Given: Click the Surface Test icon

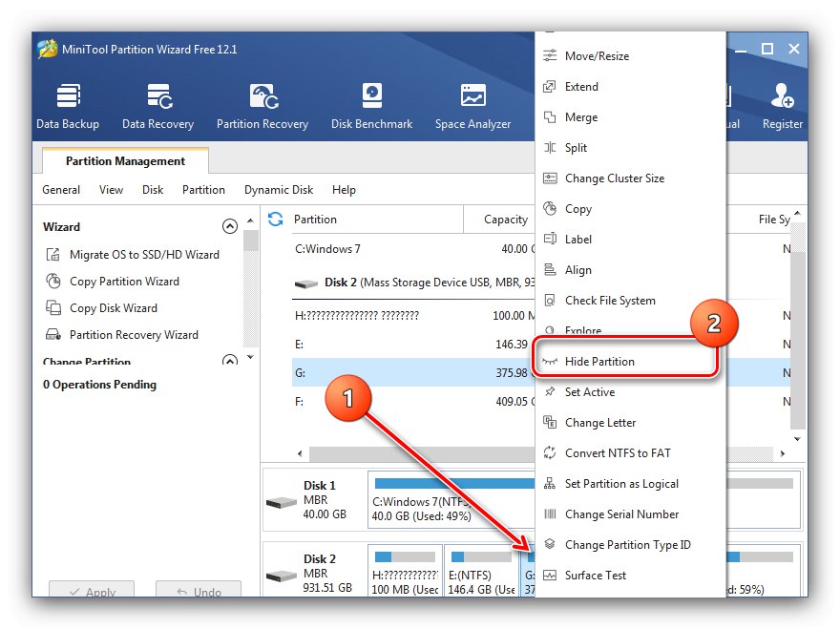Looking at the screenshot, I should (x=550, y=575).
